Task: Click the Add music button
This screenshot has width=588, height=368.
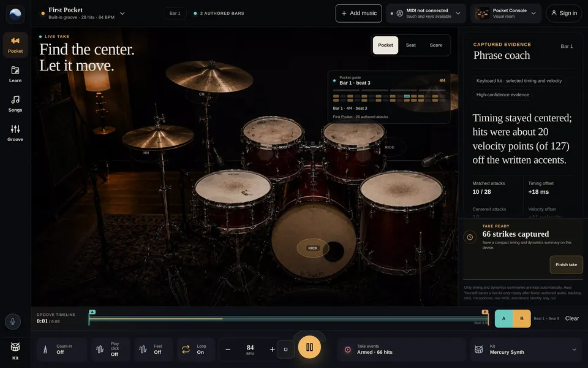Action: (x=359, y=13)
